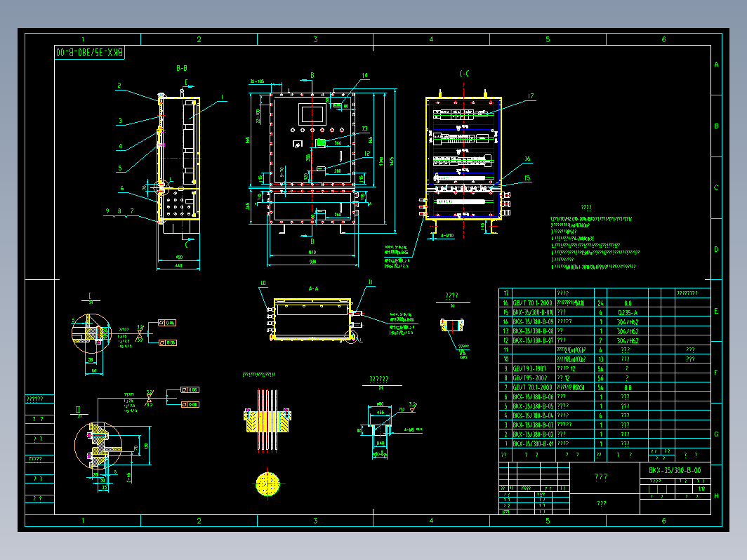Select detail view label II
This screenshot has height=560, width=747.
point(78,410)
